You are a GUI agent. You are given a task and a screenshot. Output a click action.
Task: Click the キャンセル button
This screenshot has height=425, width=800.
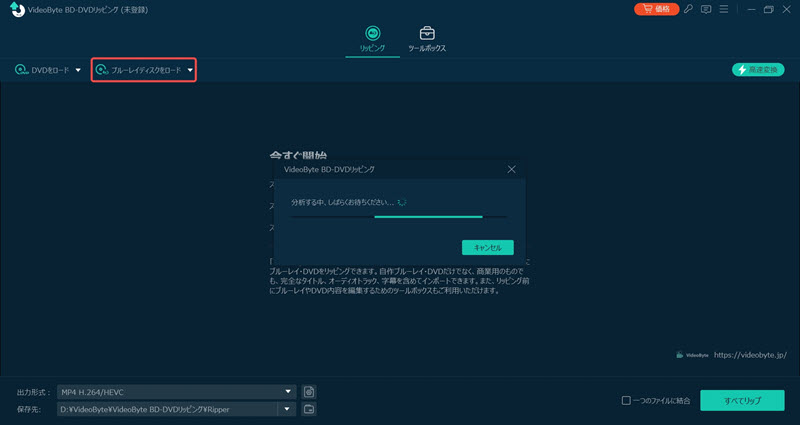coord(488,247)
